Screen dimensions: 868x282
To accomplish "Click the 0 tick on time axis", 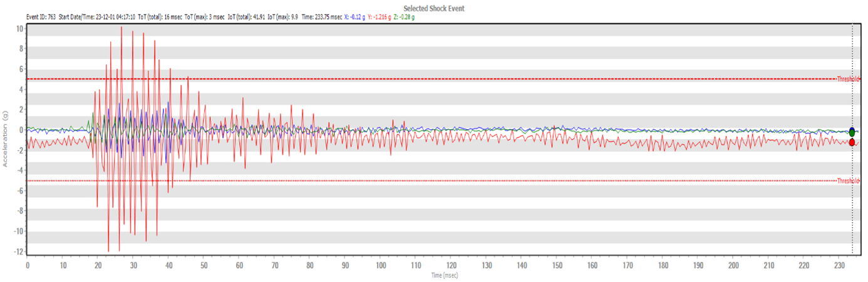I will (28, 266).
